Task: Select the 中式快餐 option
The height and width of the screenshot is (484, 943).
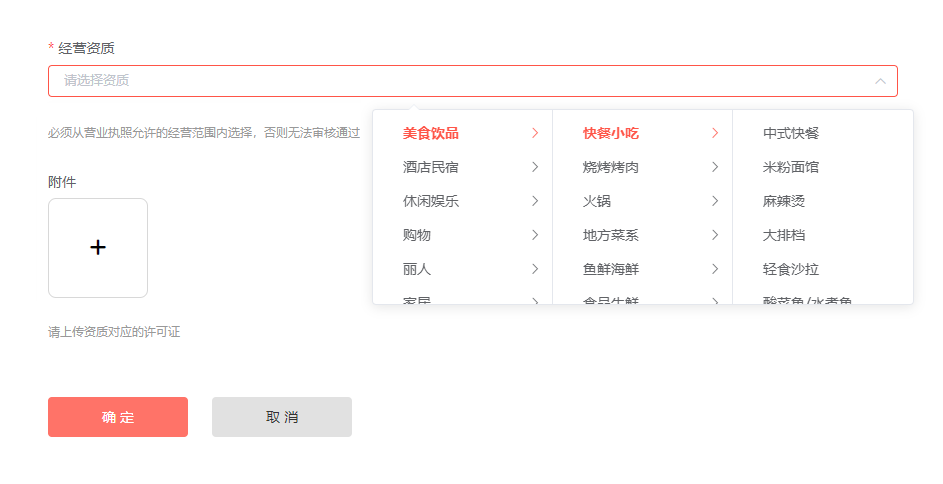Action: [x=790, y=133]
